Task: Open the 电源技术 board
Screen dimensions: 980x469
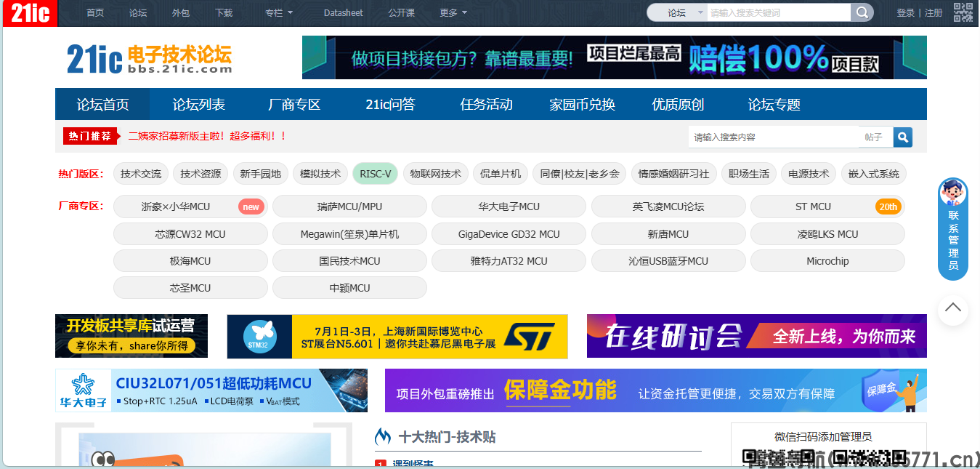Action: (809, 174)
